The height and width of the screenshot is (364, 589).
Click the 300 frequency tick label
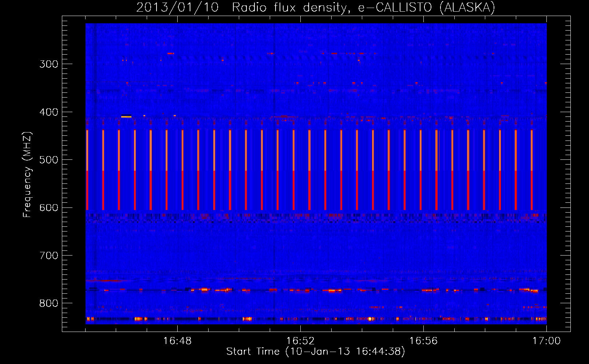pos(49,64)
